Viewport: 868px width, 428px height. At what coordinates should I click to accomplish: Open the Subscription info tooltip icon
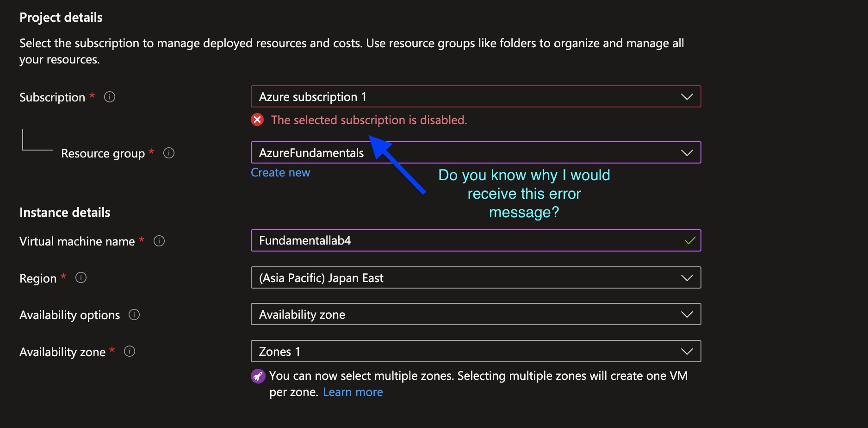110,97
